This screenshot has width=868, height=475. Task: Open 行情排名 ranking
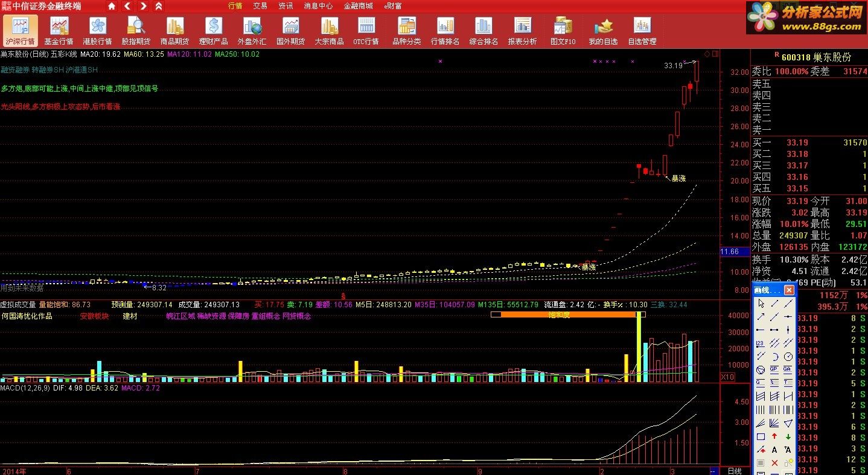(x=445, y=31)
